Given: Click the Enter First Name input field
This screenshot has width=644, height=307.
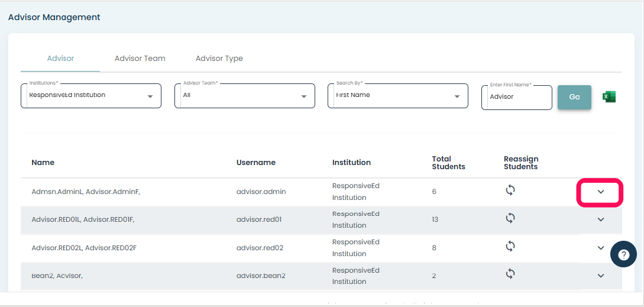Looking at the screenshot, I should (x=516, y=97).
